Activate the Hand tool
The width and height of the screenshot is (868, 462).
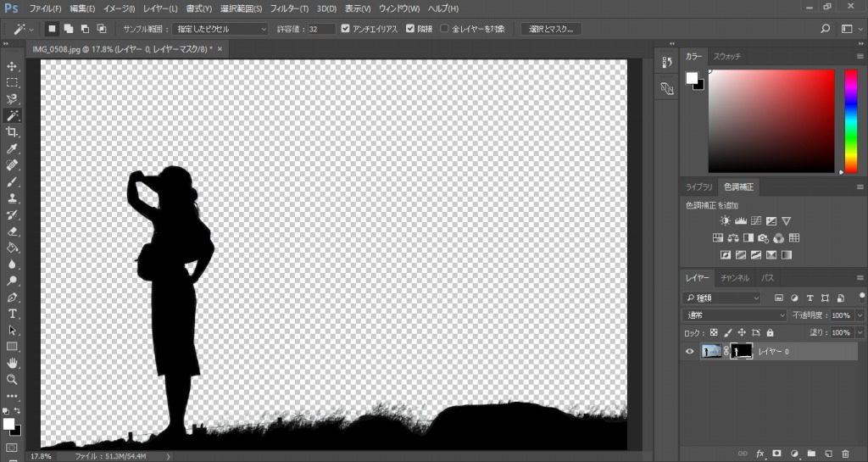[x=12, y=363]
